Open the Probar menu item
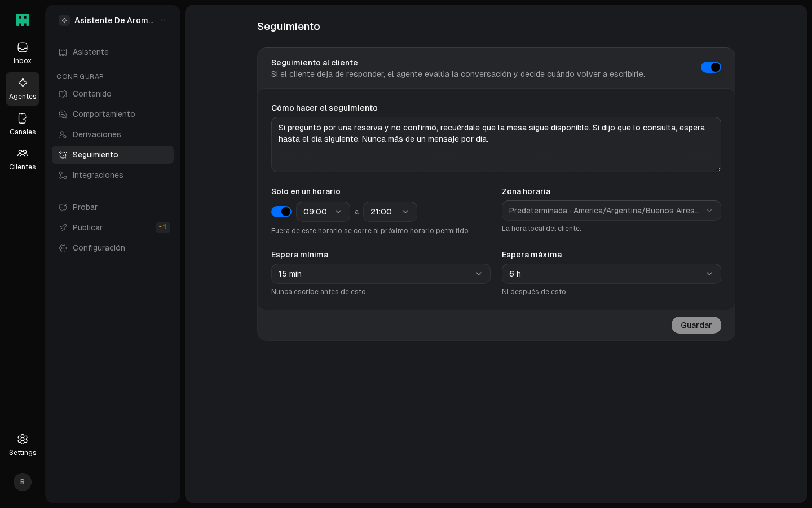 [113, 207]
